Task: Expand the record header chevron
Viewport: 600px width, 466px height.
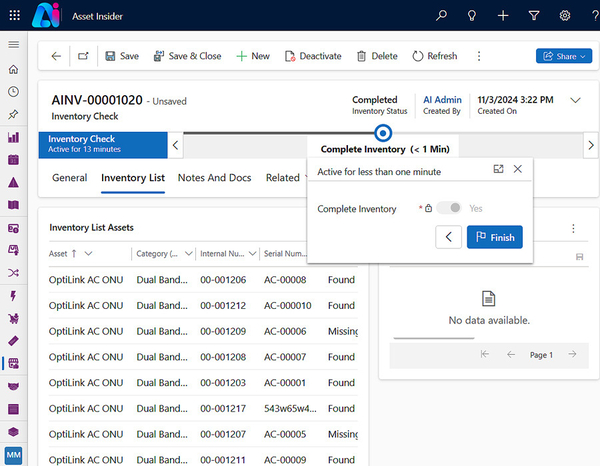Action: tap(576, 100)
